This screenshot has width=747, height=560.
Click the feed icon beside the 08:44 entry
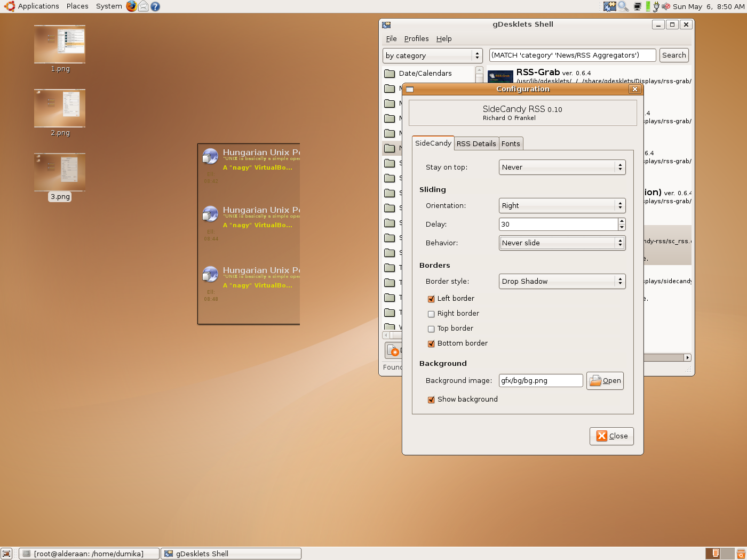pos(210,214)
